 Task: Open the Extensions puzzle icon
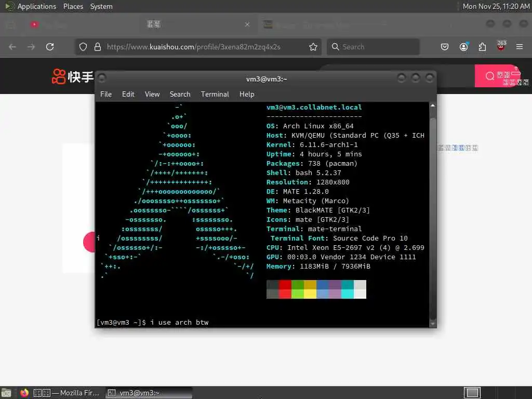coord(482,47)
